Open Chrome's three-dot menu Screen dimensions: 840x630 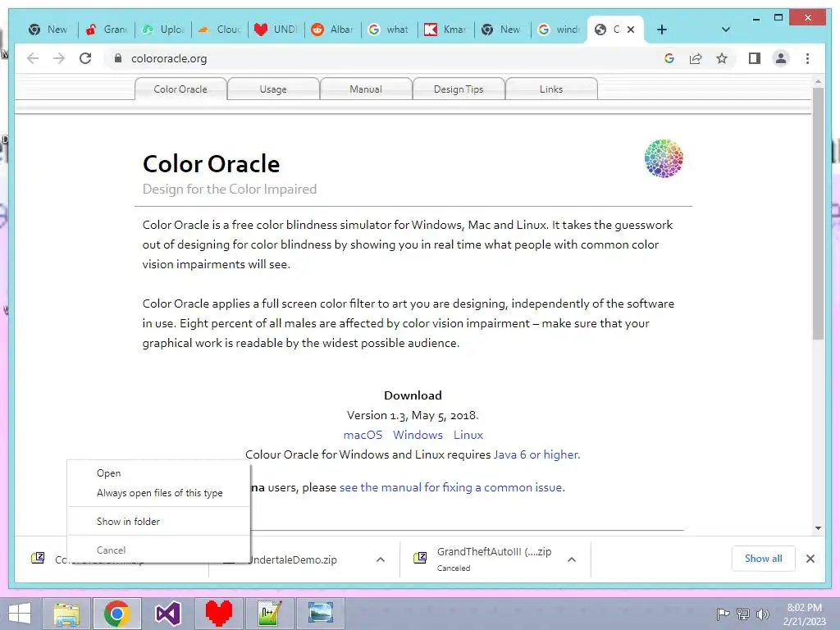tap(807, 58)
